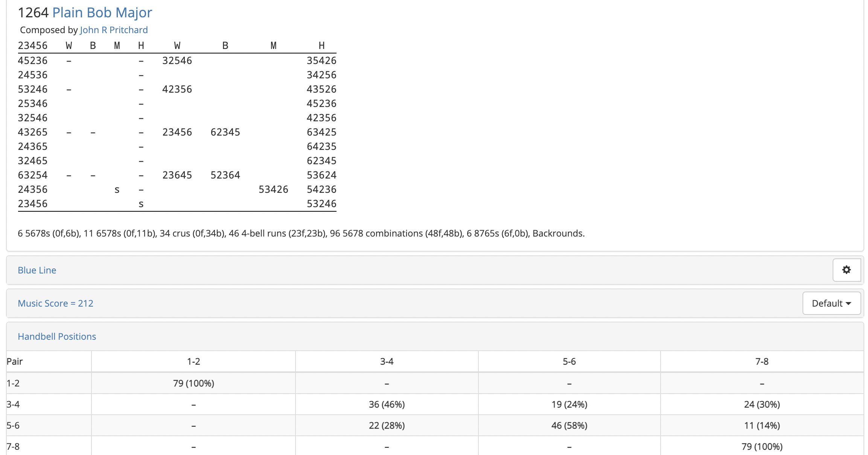
Task: Open the Default music score dropdown
Action: tap(831, 303)
